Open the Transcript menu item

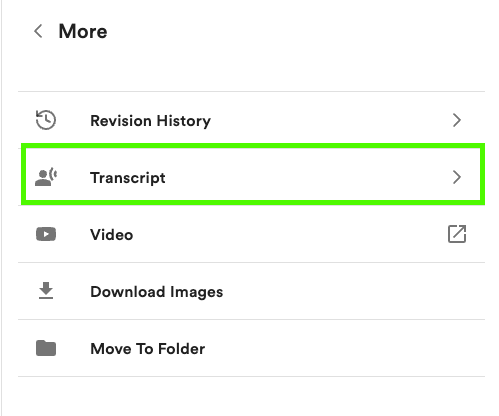[x=128, y=178]
